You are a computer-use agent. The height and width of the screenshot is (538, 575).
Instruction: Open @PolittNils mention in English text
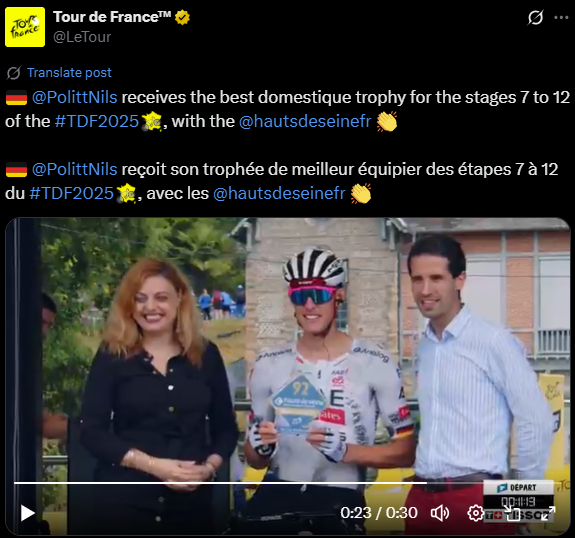(x=74, y=98)
